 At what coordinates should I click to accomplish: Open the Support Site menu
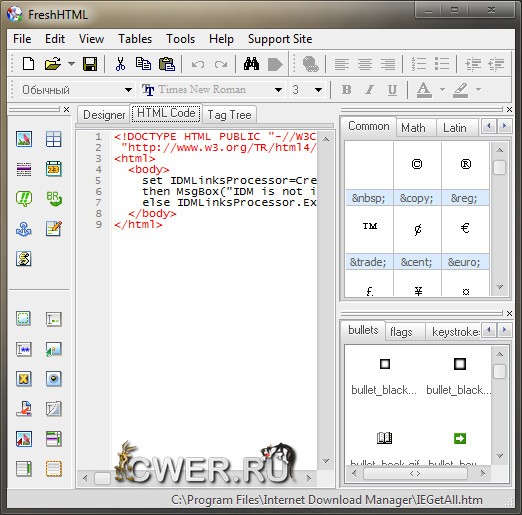tap(280, 39)
